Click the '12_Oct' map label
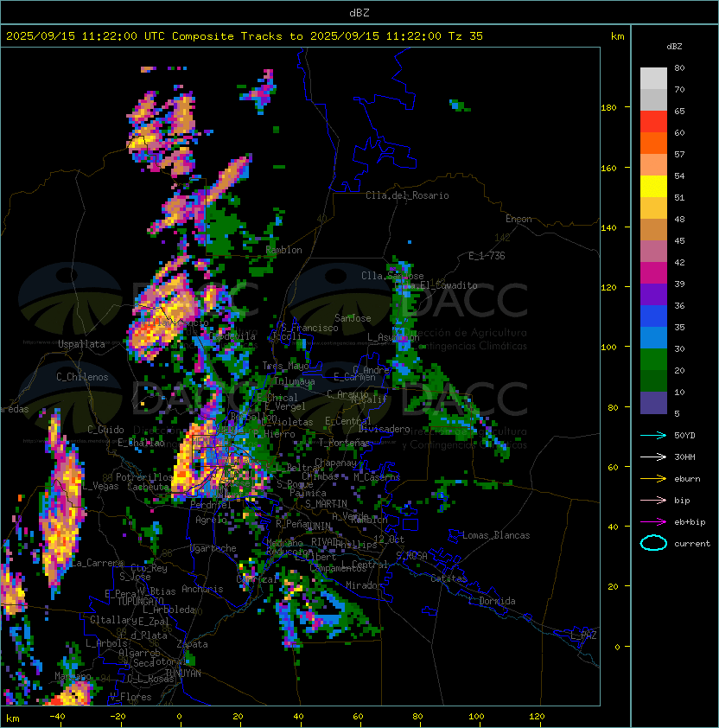Screen dimensions: 719x728 point(389,540)
